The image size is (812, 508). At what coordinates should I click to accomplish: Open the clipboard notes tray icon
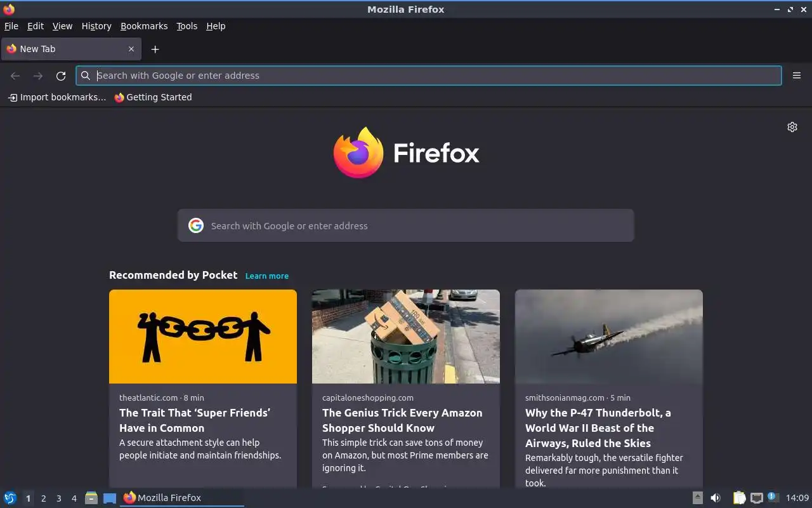(x=739, y=498)
